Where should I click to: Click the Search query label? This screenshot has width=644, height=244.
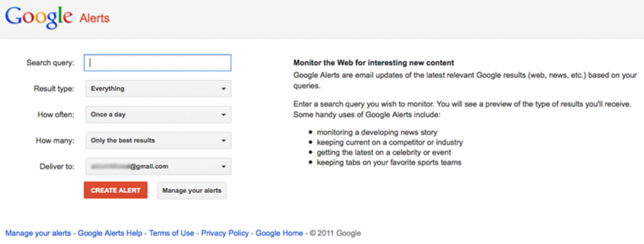[50, 62]
